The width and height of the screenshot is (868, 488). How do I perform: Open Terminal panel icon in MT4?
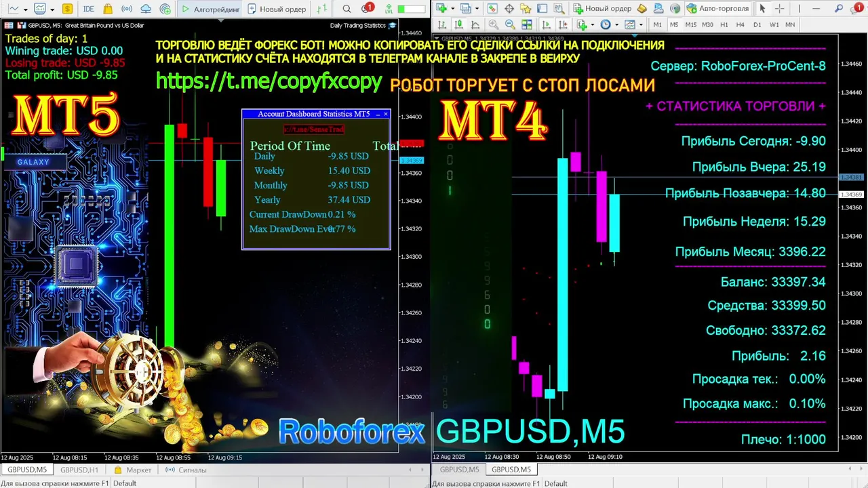pyautogui.click(x=542, y=8)
